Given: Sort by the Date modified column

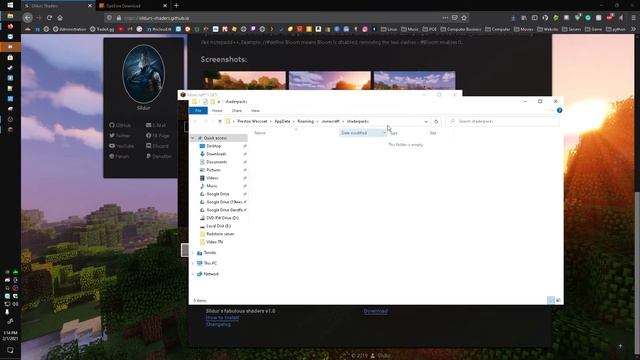Looking at the screenshot, I should pos(354,133).
